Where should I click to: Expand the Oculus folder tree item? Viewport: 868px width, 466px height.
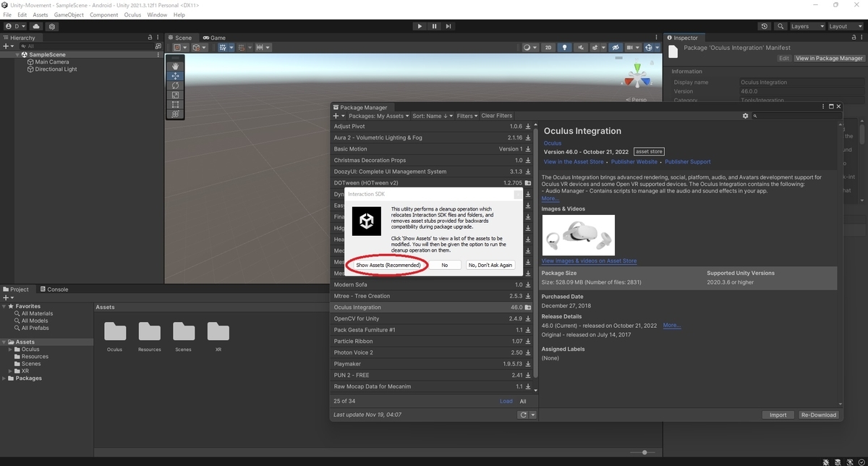[11, 349]
